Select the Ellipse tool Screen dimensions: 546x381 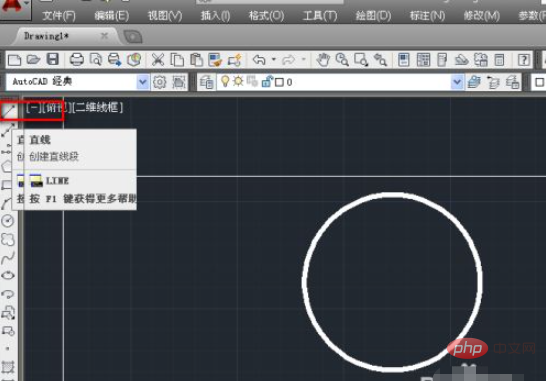[x=8, y=275]
